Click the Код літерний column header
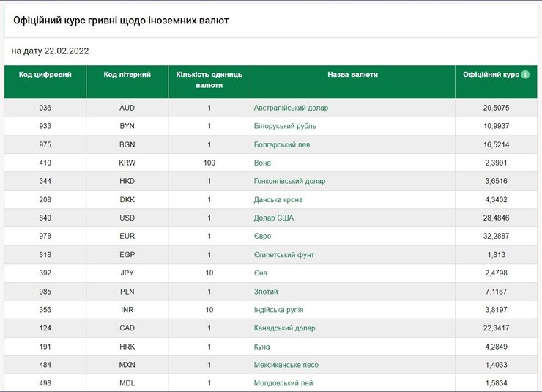Viewport: 542px width, 392px height. coord(127,75)
